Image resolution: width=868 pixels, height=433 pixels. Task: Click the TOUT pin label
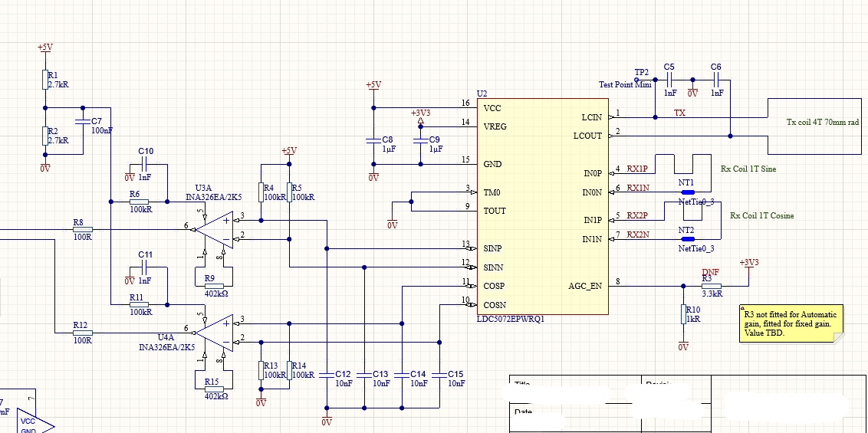(495, 211)
